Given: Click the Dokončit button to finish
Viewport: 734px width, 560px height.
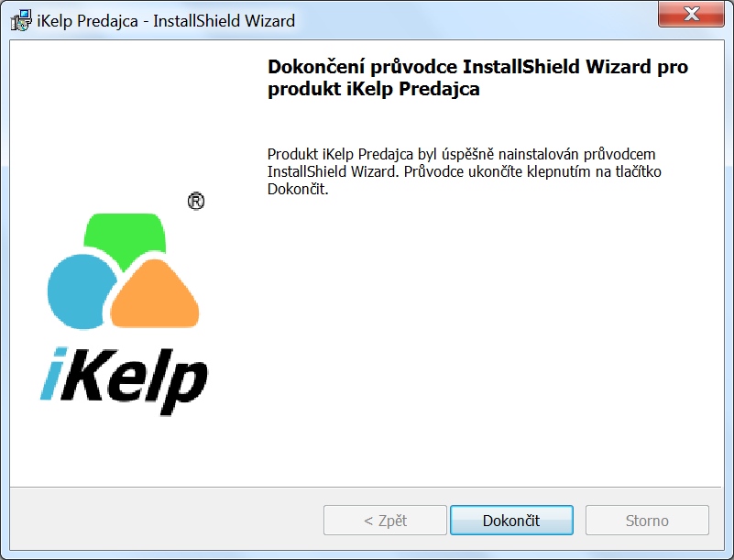Looking at the screenshot, I should pyautogui.click(x=511, y=521).
